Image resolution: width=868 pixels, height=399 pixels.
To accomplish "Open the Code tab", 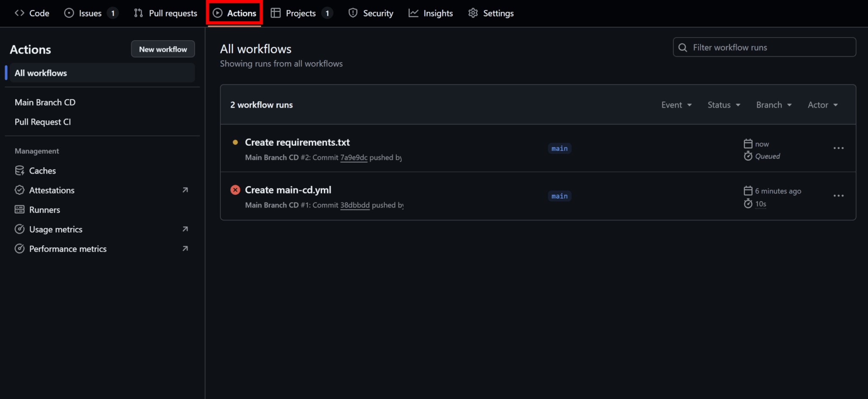I will coord(32,13).
